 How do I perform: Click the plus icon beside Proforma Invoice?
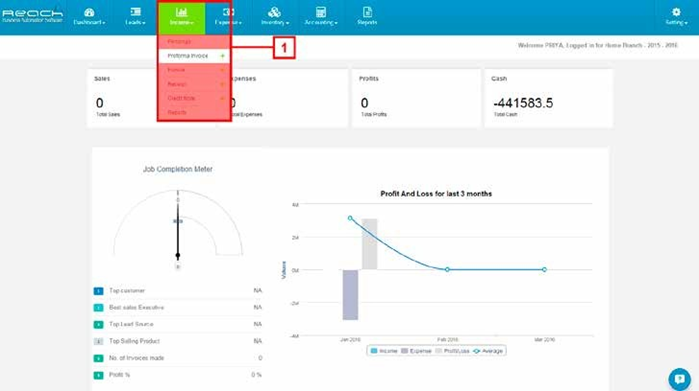pyautogui.click(x=222, y=56)
